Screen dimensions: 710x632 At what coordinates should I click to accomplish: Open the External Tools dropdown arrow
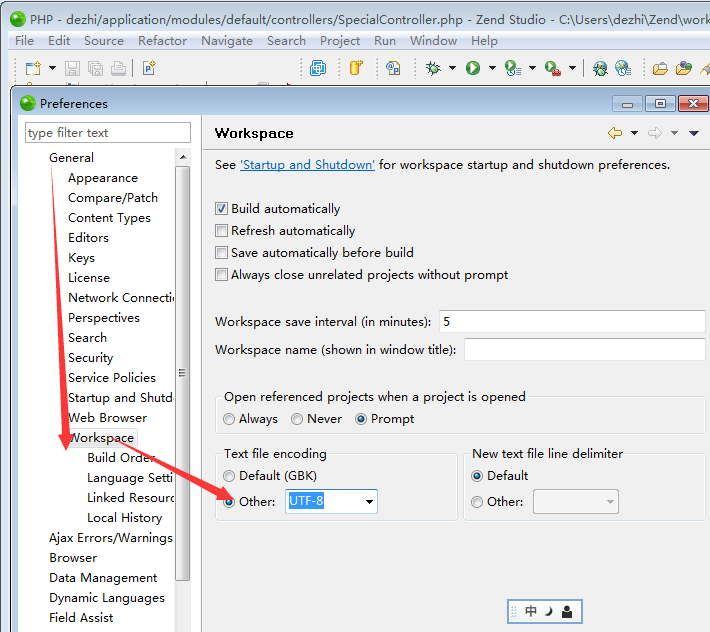tap(572, 68)
